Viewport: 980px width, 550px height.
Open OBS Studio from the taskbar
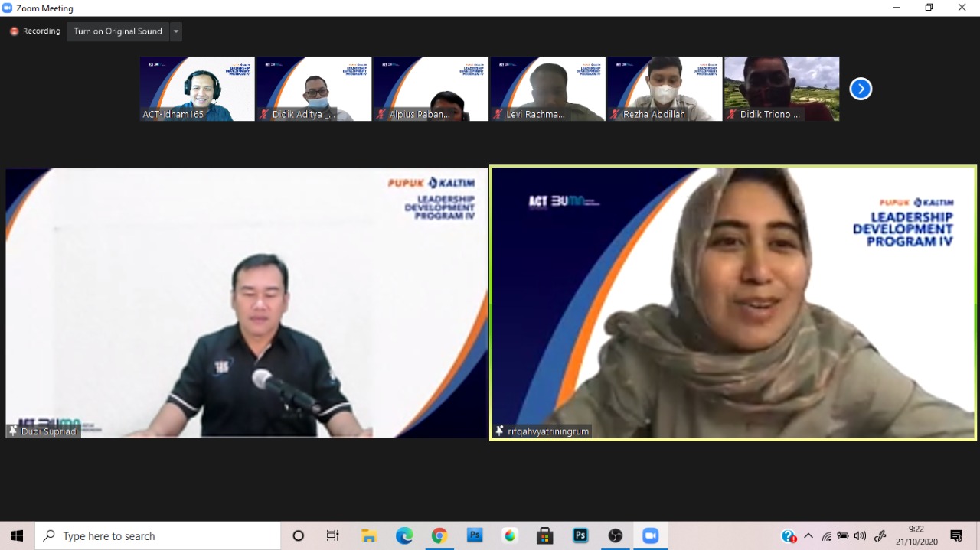tap(616, 536)
